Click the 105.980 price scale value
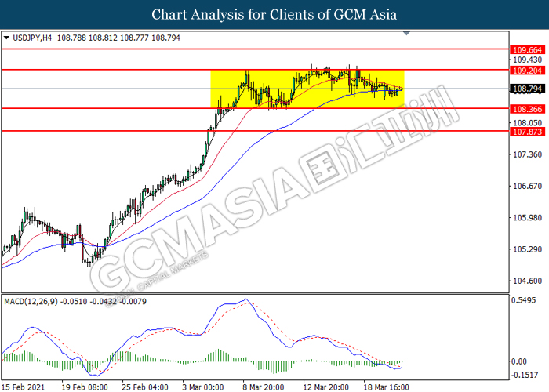The width and height of the screenshot is (549, 392). pyautogui.click(x=527, y=218)
